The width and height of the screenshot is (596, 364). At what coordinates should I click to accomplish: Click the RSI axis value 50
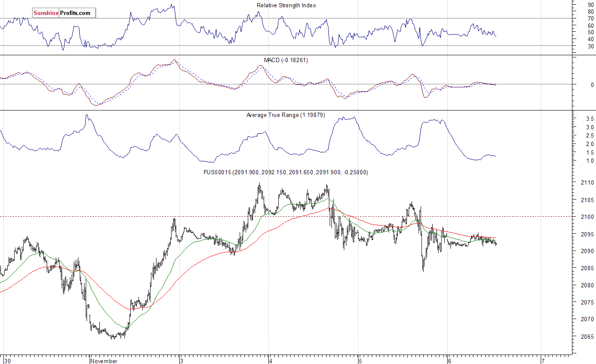pos(590,32)
